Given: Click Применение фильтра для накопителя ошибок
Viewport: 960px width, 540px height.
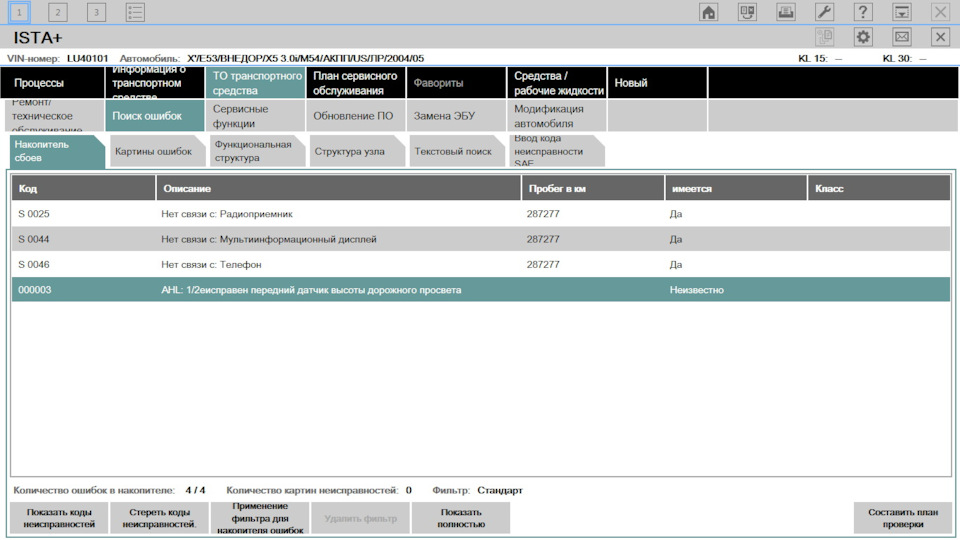Looking at the screenshot, I should coord(260,518).
